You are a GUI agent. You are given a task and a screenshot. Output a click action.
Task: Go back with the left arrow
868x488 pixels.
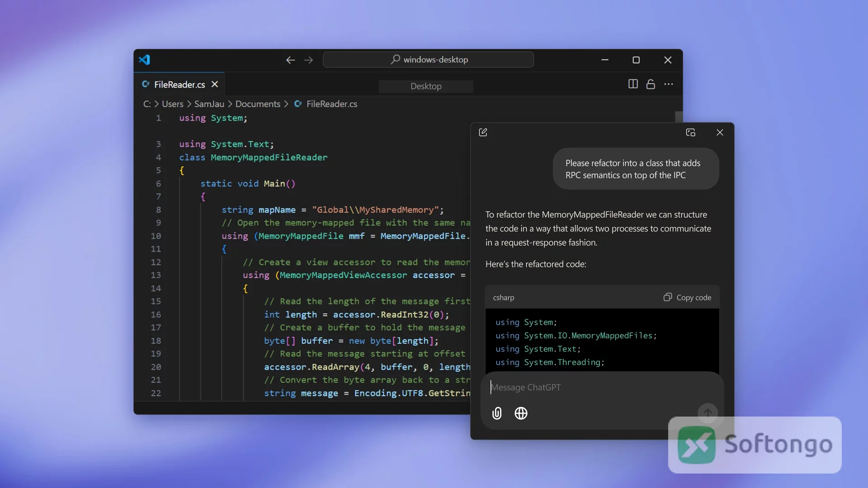click(290, 60)
